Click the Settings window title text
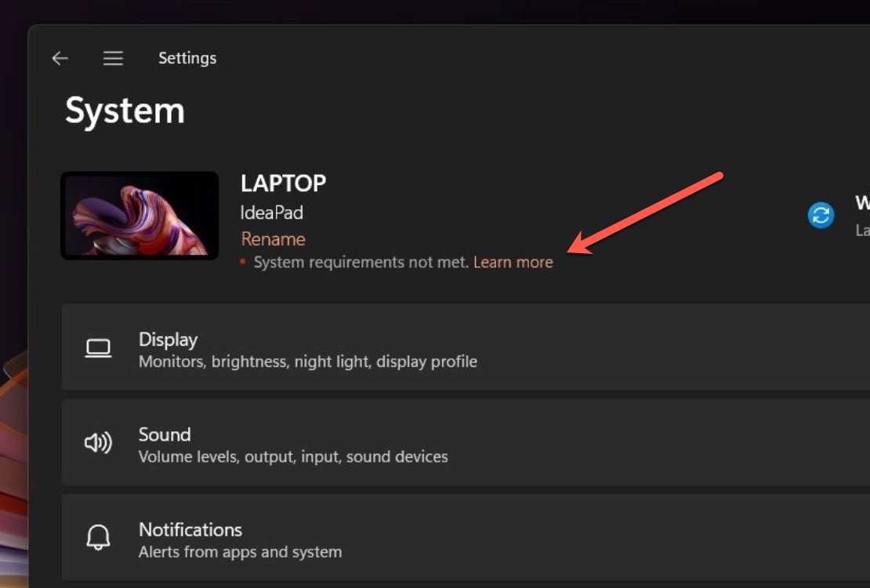 tap(187, 58)
